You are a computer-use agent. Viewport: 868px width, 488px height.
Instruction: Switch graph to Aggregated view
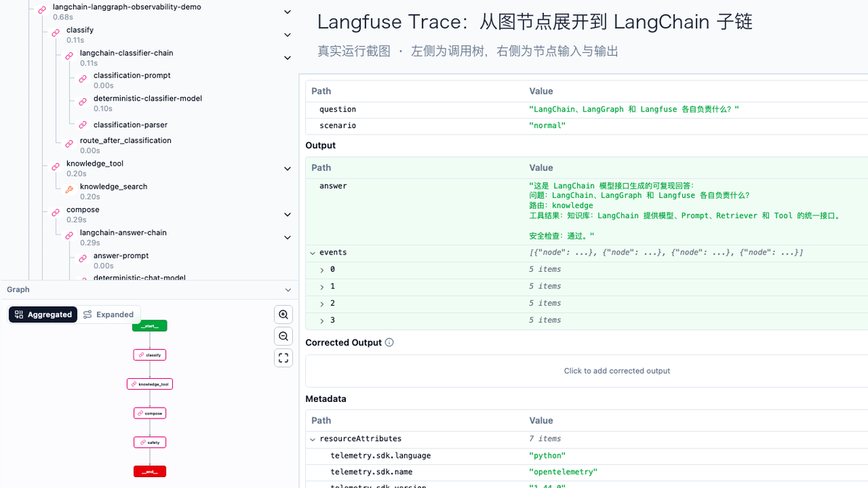[x=43, y=314]
